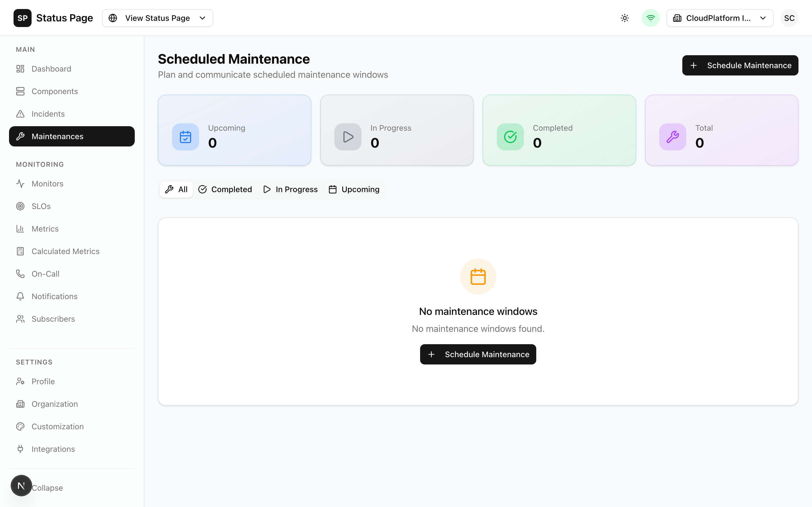Open the Incidents section
The image size is (812, 507).
pos(48,114)
